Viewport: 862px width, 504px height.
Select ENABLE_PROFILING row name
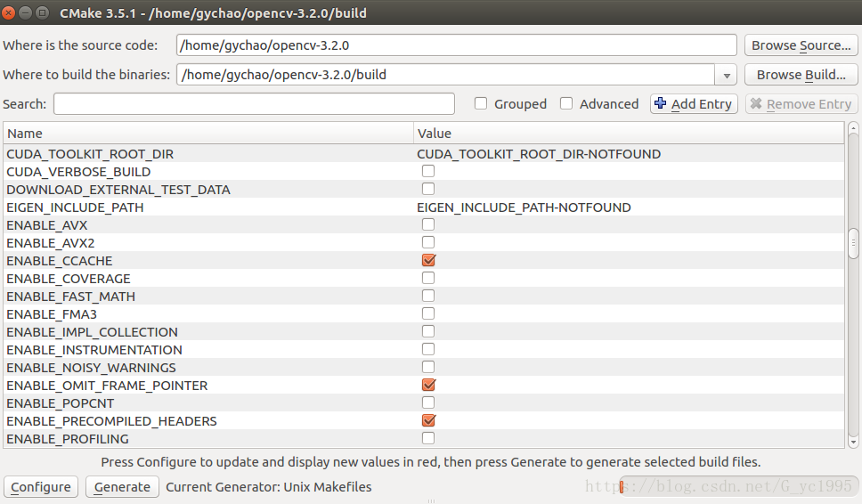(68, 439)
